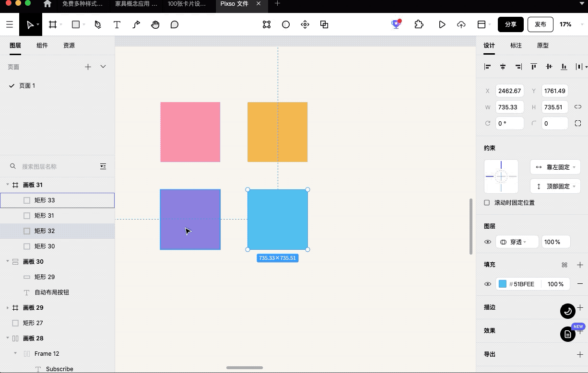The height and width of the screenshot is (373, 588).
Task: Align selection vertical centers
Action: [x=549, y=67]
